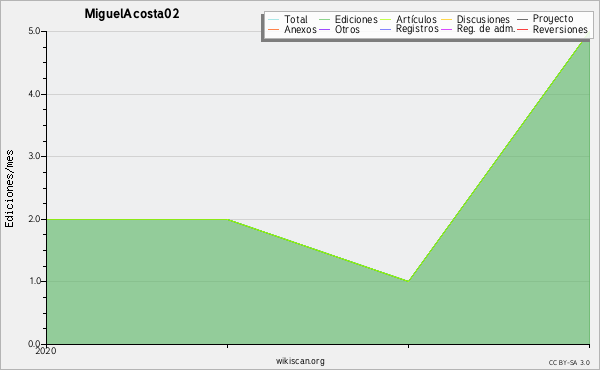Select the Artículos legend entry
600x370 pixels.
pos(408,19)
